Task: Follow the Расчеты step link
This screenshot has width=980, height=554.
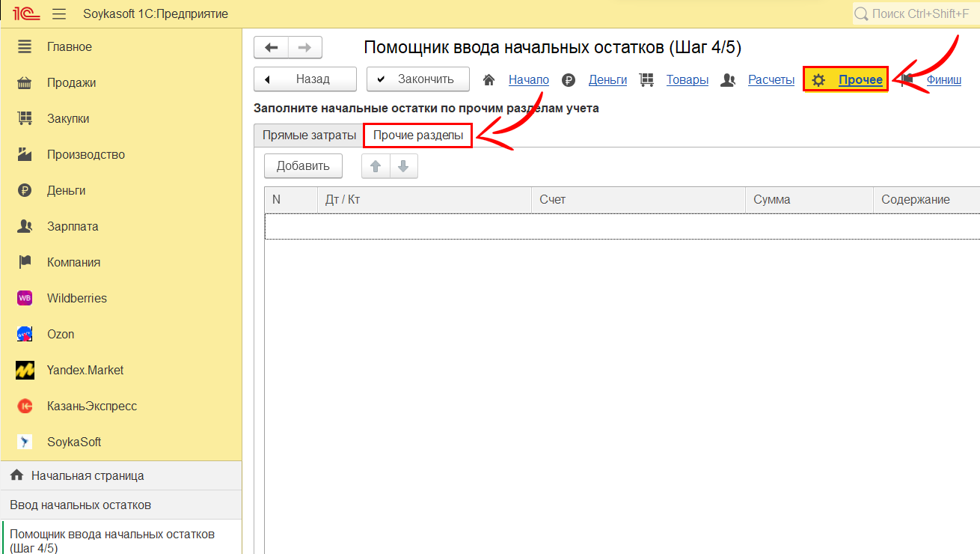Action: point(771,80)
